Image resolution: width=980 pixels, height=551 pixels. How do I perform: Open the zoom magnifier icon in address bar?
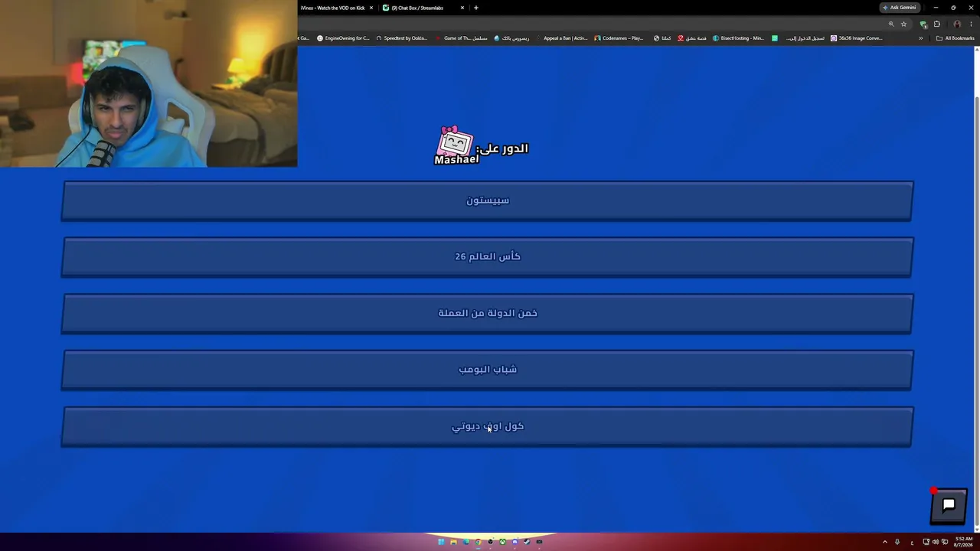891,24
